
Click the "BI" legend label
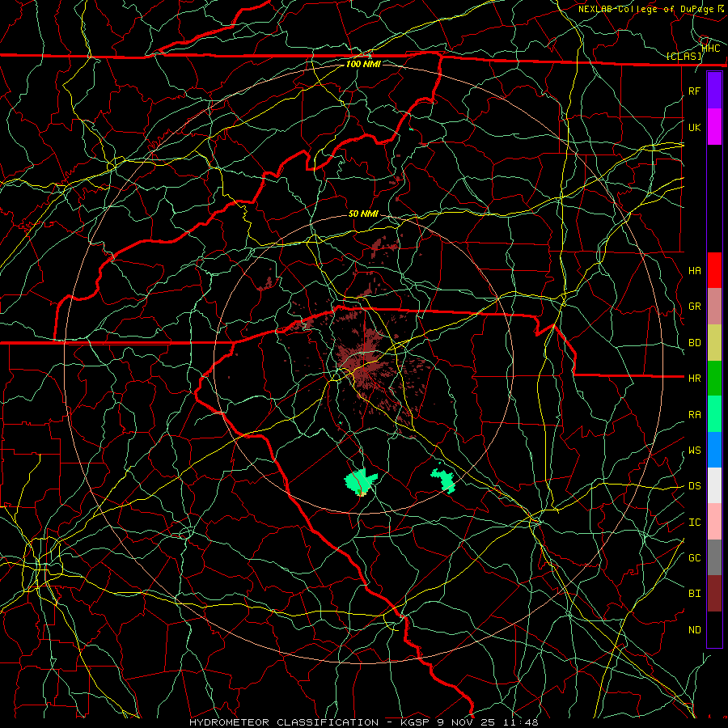click(x=694, y=594)
